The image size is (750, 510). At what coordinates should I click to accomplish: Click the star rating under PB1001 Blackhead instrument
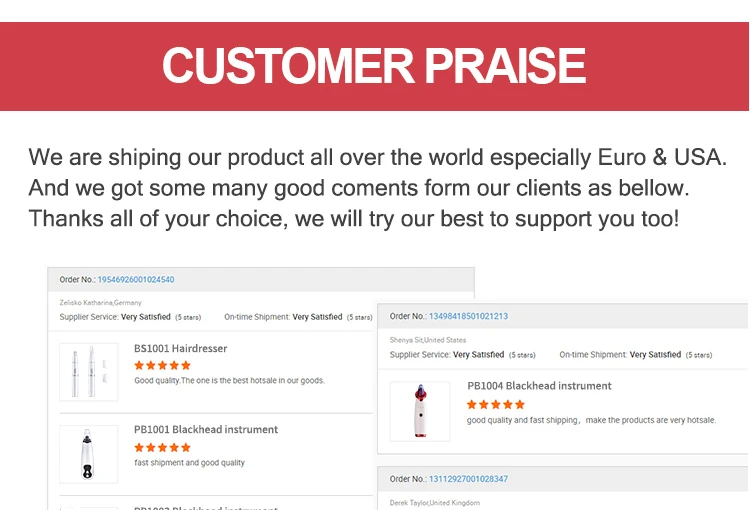(162, 447)
